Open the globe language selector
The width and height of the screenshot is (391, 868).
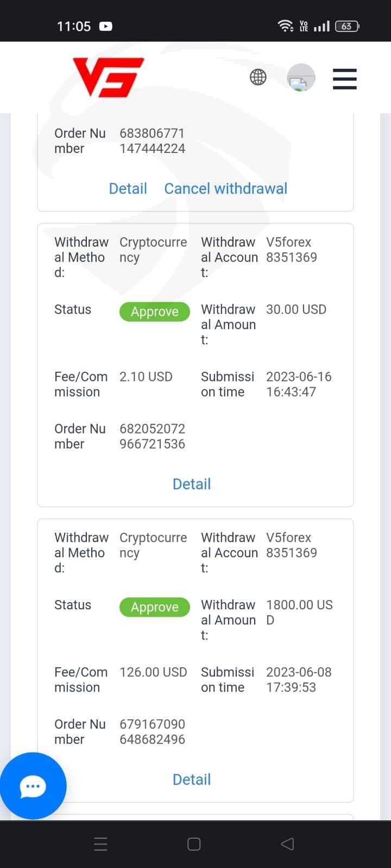[258, 78]
